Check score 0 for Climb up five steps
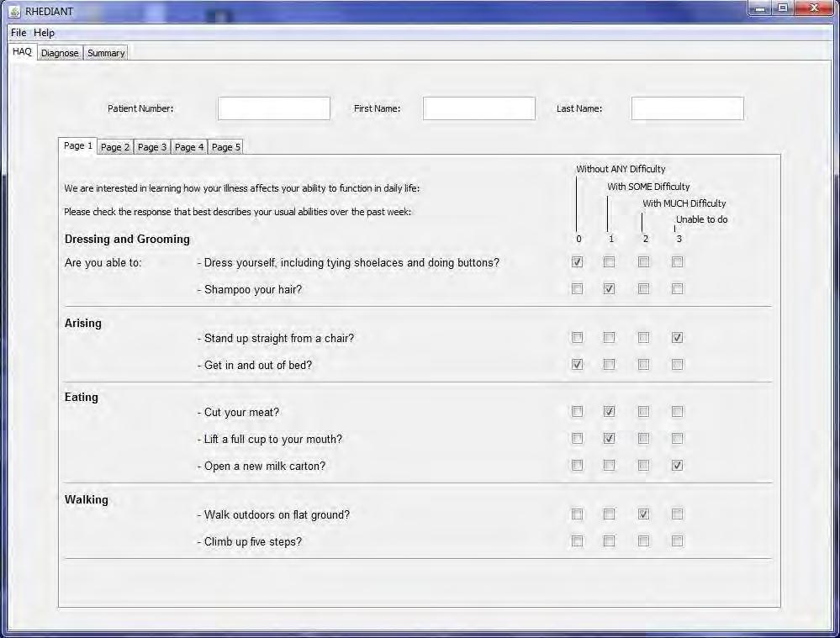 577,541
